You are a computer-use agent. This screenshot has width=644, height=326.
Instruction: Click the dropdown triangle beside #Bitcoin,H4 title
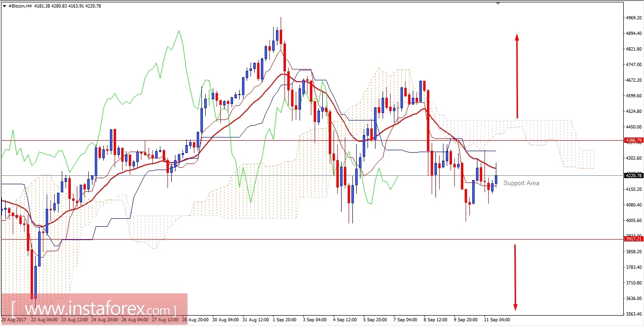(x=4, y=6)
